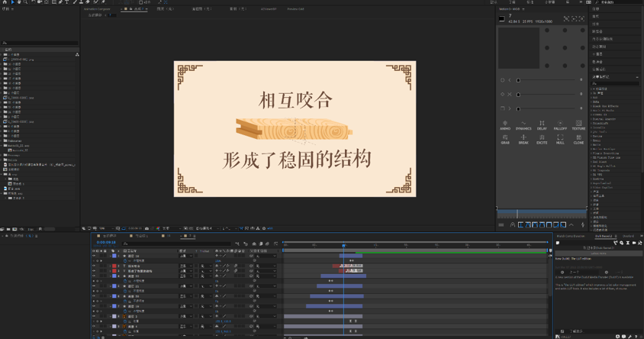This screenshot has height=339, width=644.
Task: Select the Type tool in the toolbar
Action: [66, 2]
